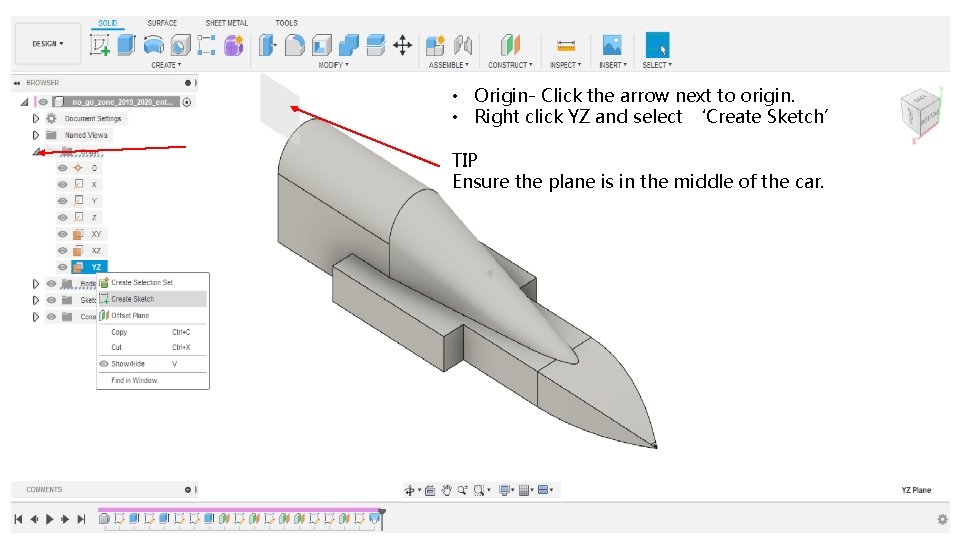Click the Zoom magnifier icon
The width and height of the screenshot is (960, 540).
point(462,490)
